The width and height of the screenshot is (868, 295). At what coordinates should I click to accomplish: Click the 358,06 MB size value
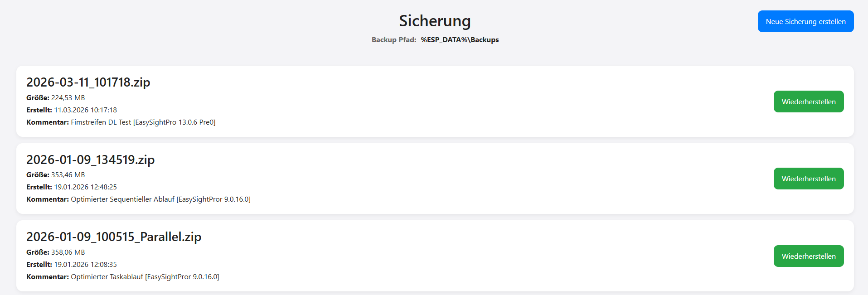[68, 252]
